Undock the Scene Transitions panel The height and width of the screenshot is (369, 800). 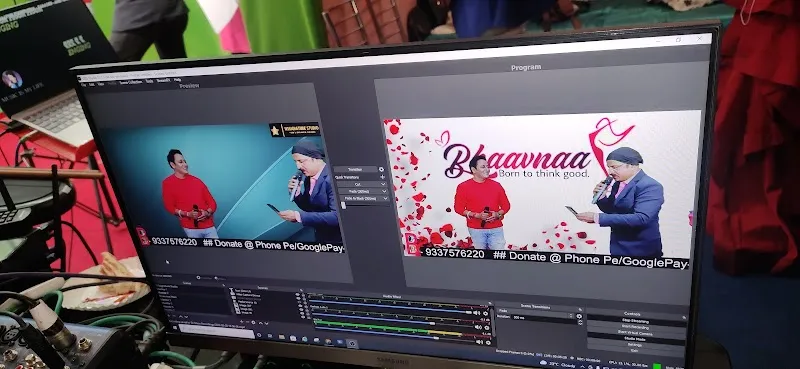(580, 310)
